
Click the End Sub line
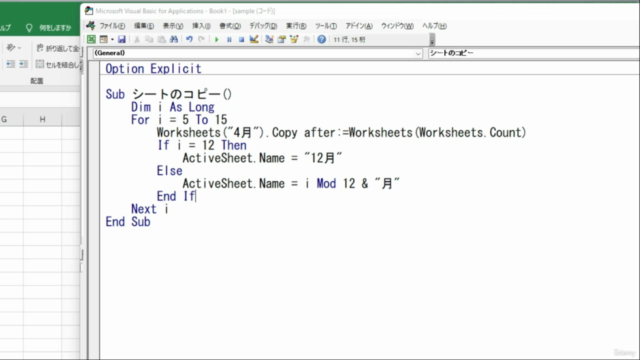[x=128, y=222]
